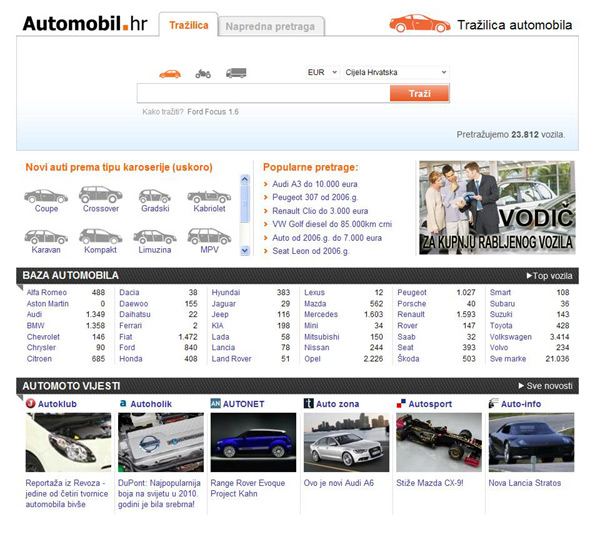This screenshot has height=539, width=600.
Task: Choose the Crossover body type icon
Action: [101, 194]
